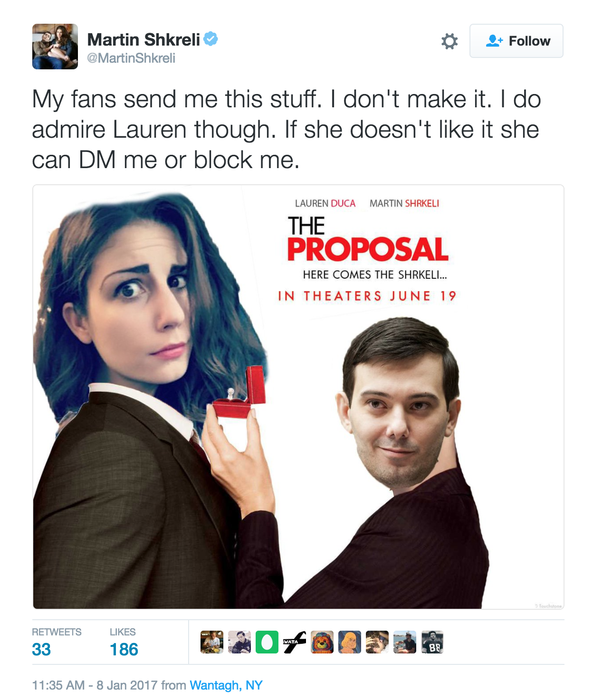Open second liker's black-and-white avatar
The height and width of the screenshot is (700, 593).
pos(239,642)
